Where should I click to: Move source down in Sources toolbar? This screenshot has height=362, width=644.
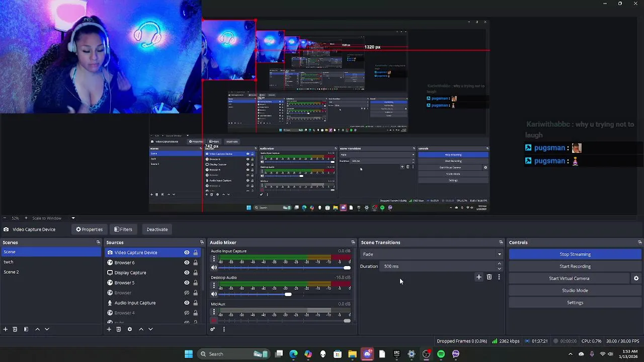click(150, 329)
